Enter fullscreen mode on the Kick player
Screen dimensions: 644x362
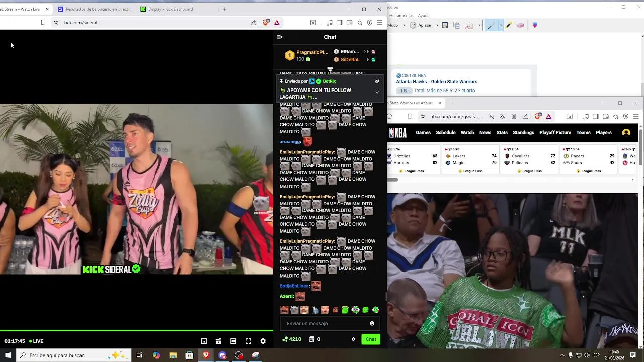pyautogui.click(x=248, y=341)
